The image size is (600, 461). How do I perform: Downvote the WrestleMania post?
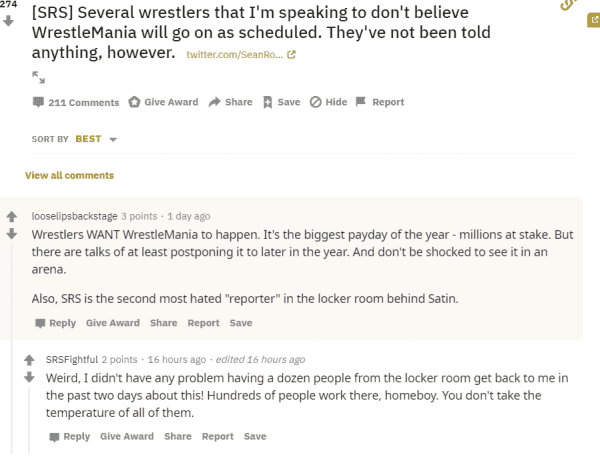point(9,20)
